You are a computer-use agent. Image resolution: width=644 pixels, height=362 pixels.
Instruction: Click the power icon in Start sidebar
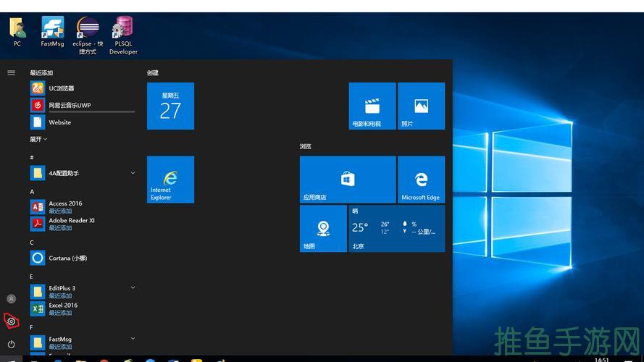pyautogui.click(x=11, y=344)
